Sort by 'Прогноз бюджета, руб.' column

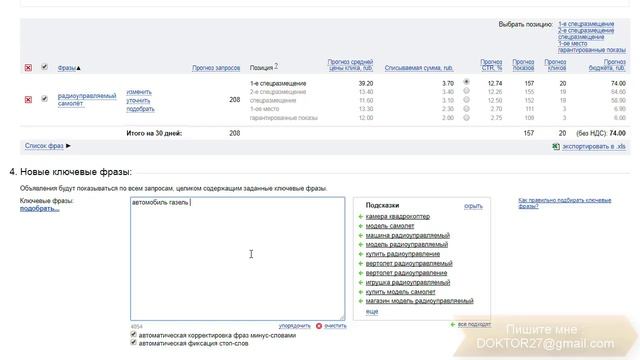pos(607,65)
